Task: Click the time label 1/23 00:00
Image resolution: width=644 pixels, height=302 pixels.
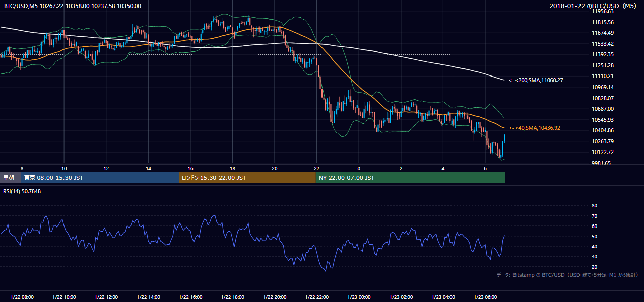Action: tap(359, 297)
